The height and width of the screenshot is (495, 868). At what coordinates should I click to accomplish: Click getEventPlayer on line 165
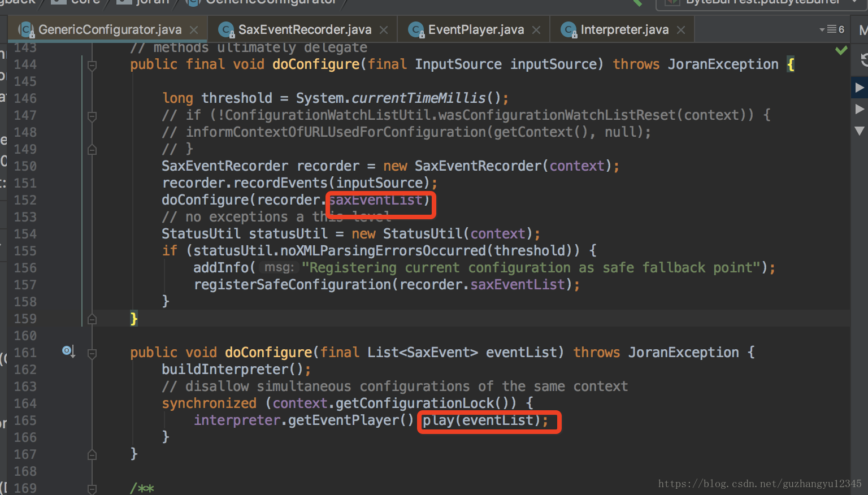[344, 420]
